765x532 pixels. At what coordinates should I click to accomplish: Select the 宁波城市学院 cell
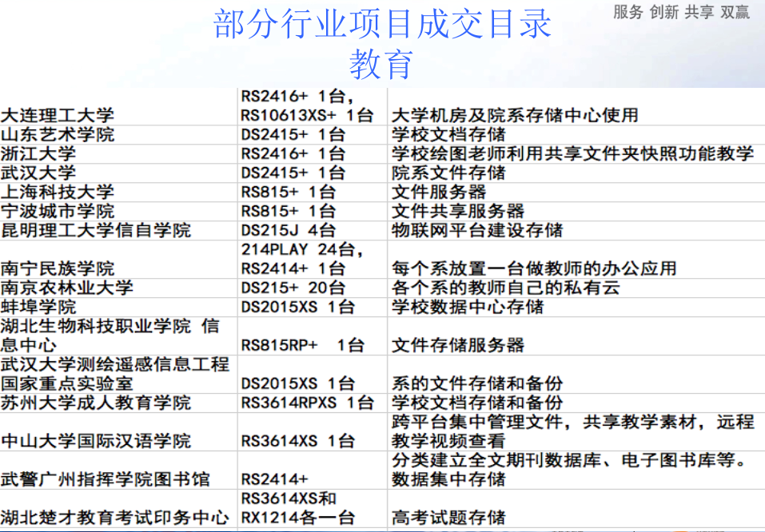tap(58, 211)
